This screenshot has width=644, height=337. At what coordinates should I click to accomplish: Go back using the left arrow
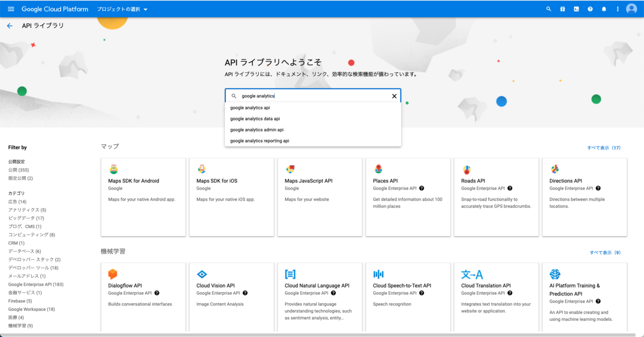point(10,26)
